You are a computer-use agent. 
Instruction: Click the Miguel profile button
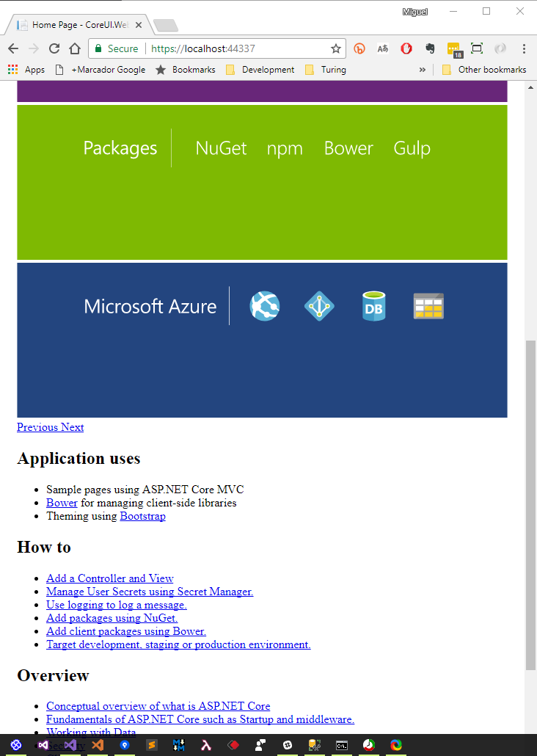coord(414,12)
